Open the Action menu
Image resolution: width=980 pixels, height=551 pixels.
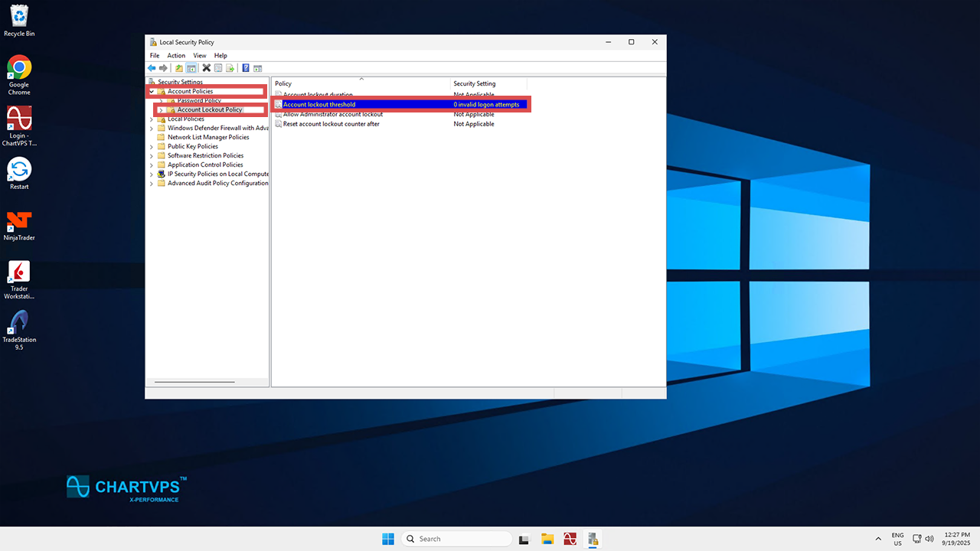[x=176, y=56]
